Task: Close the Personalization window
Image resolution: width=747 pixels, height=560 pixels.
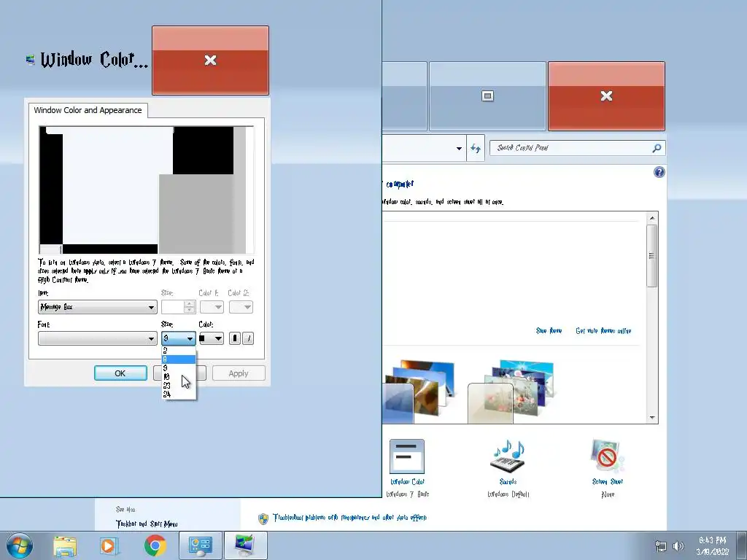Action: click(x=606, y=96)
